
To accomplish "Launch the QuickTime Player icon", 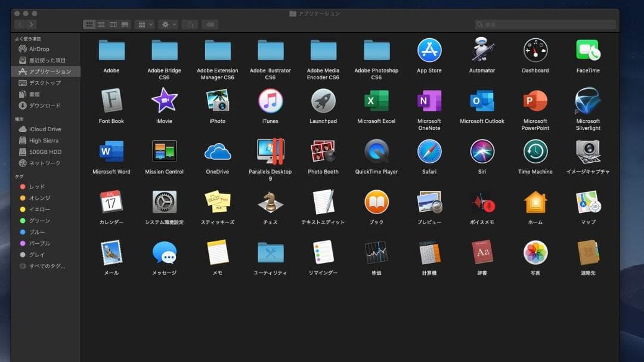I will click(x=376, y=151).
